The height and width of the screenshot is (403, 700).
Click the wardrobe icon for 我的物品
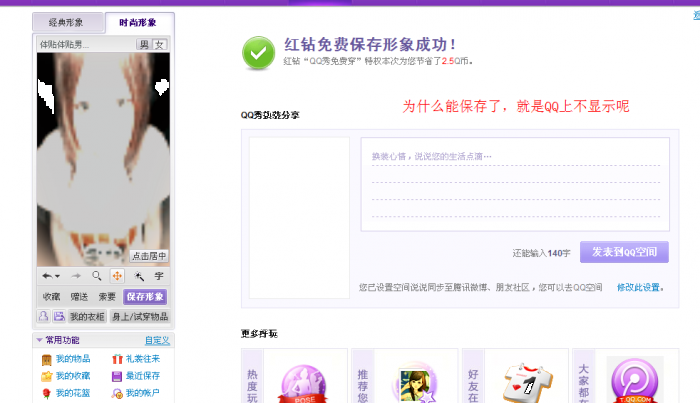click(46, 359)
